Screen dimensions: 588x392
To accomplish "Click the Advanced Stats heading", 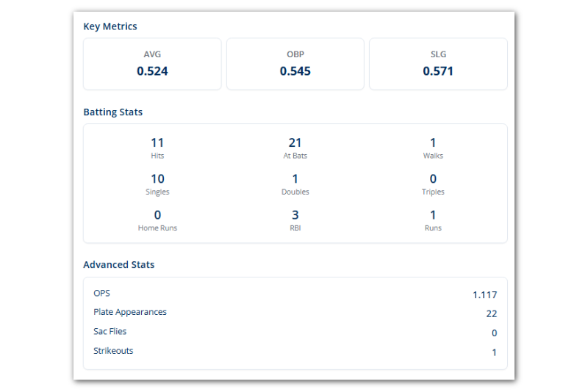I will coord(119,265).
